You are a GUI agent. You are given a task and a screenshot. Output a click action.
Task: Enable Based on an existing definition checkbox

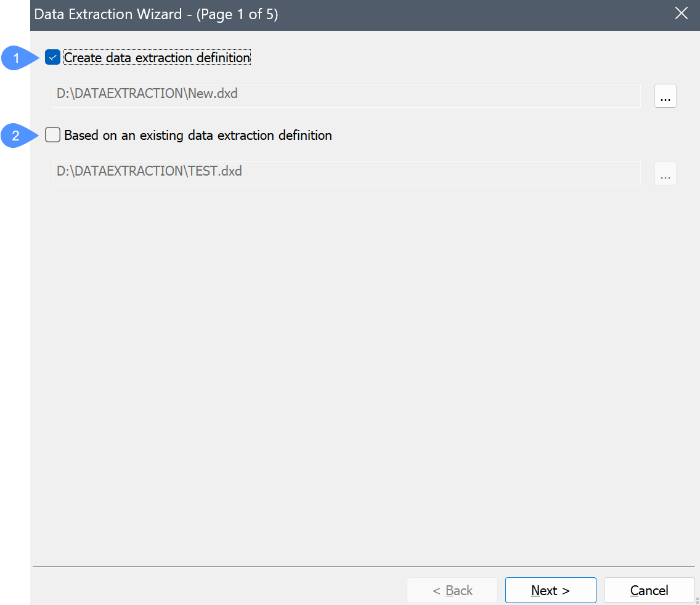(x=53, y=135)
